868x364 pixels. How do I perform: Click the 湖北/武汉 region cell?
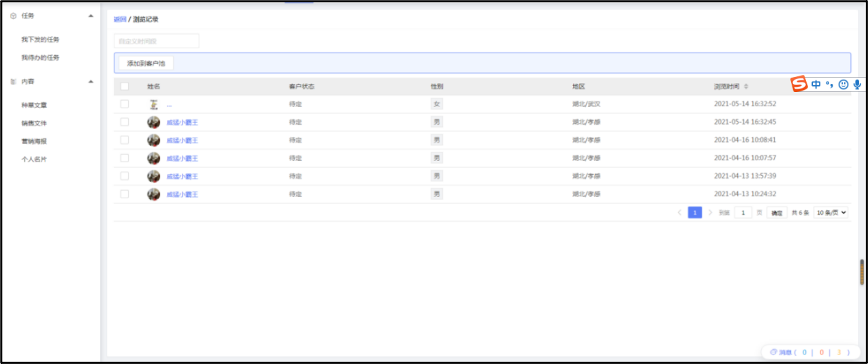(586, 104)
